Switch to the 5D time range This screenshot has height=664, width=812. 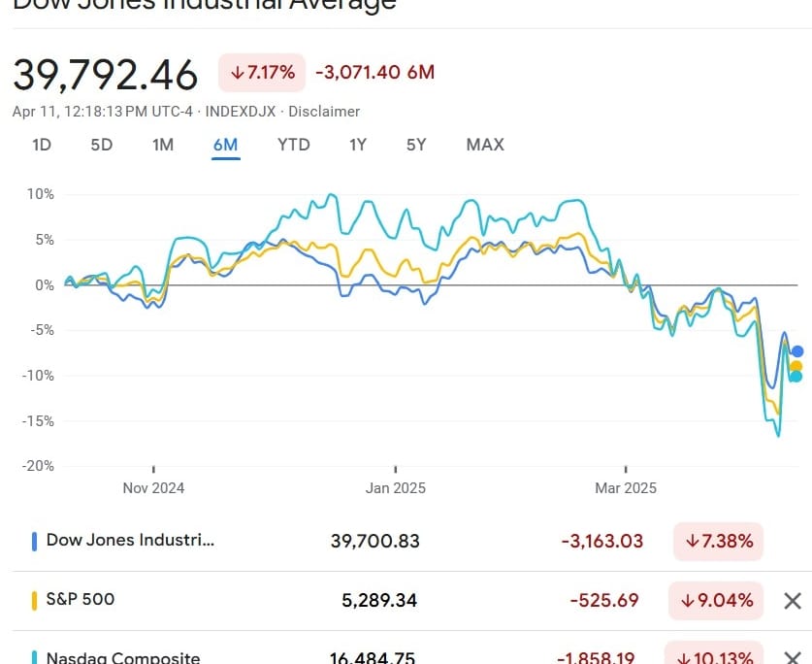tap(101, 145)
